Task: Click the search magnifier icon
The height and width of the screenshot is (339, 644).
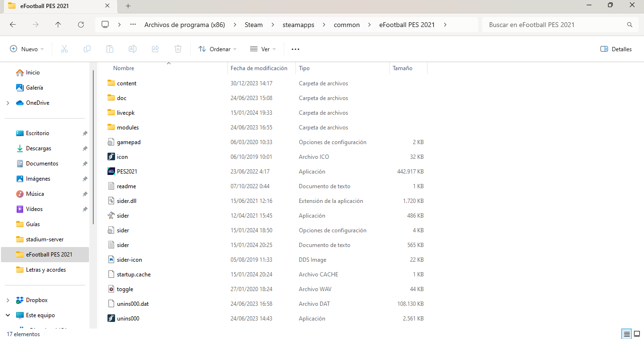Action: (630, 25)
